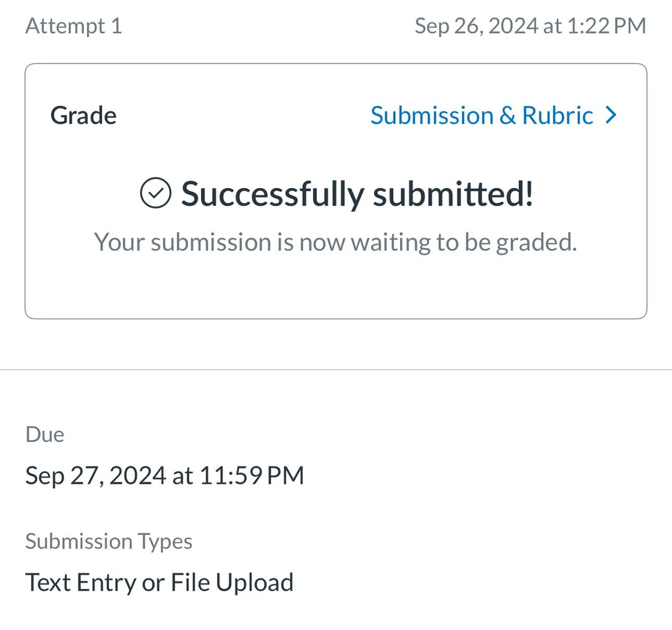Click the circled check status indicator
Viewport: 672px width, 630px height.
click(x=156, y=193)
